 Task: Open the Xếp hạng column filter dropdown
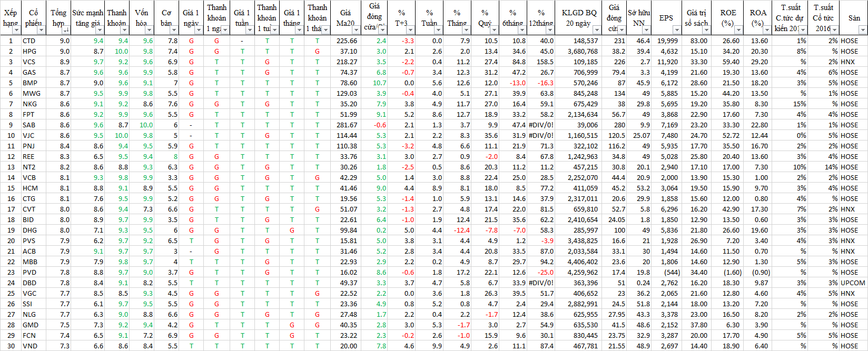(x=16, y=30)
